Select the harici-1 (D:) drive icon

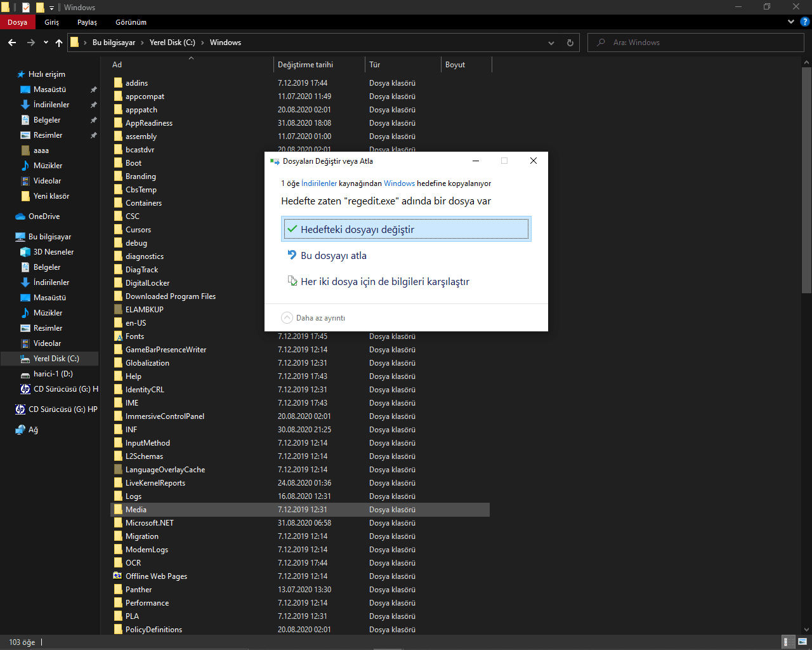coord(25,374)
